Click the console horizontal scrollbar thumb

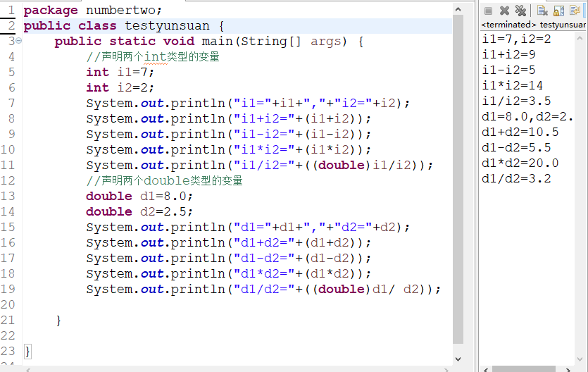click(x=523, y=369)
